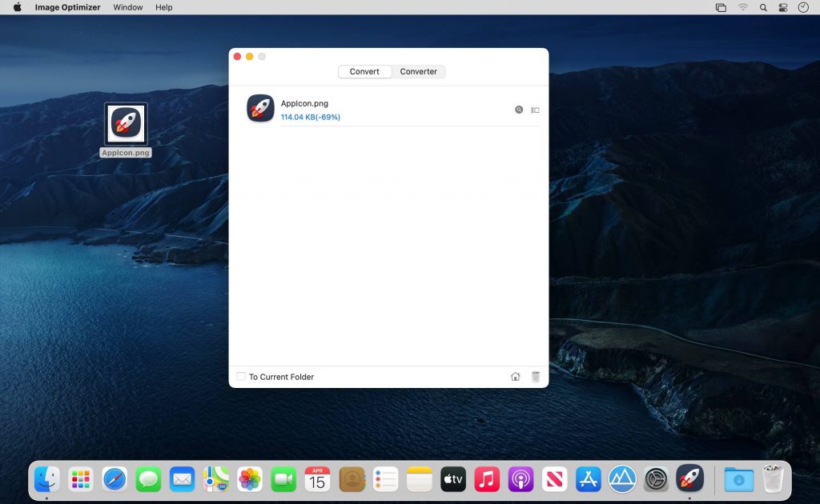Clear the file list with the trash icon
Screen dimensions: 820x504
point(536,376)
